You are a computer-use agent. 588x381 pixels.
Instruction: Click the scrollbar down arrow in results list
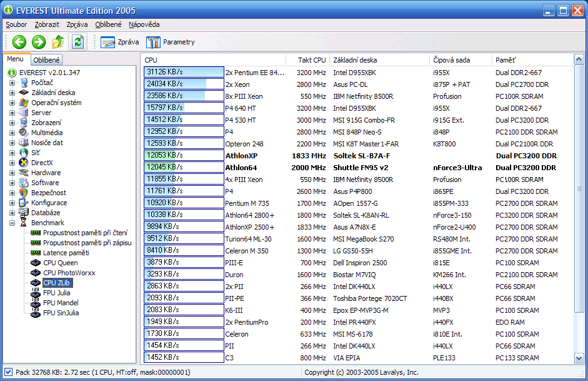(578, 358)
